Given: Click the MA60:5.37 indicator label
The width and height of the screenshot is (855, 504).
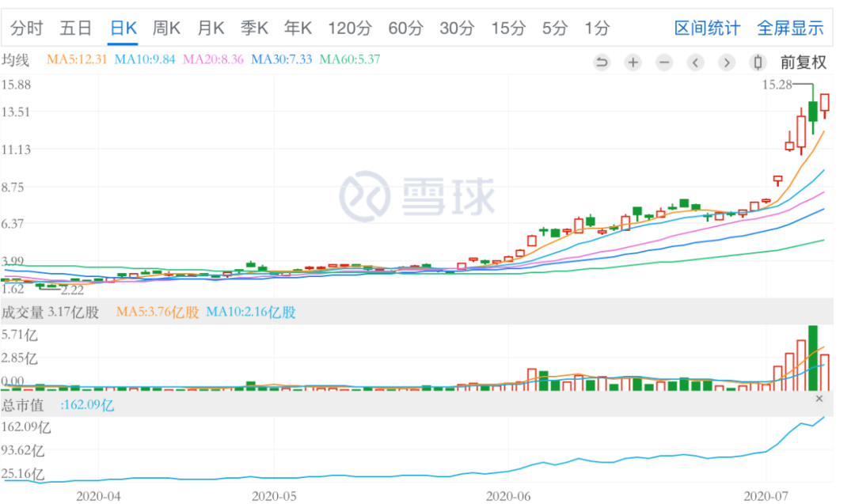Looking at the screenshot, I should [x=350, y=59].
